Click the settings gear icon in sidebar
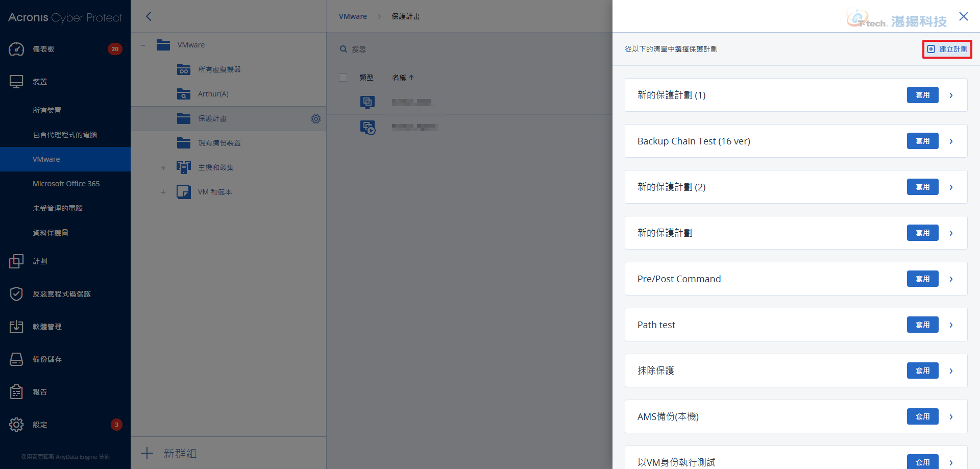Screen dimensions: 980x469 click(x=16, y=425)
